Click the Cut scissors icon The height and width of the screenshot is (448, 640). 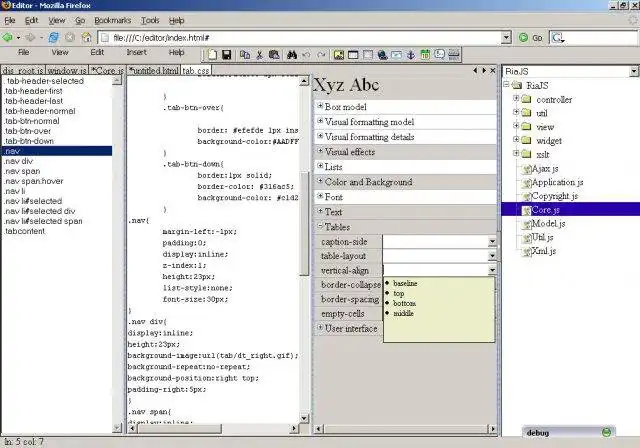click(259, 54)
